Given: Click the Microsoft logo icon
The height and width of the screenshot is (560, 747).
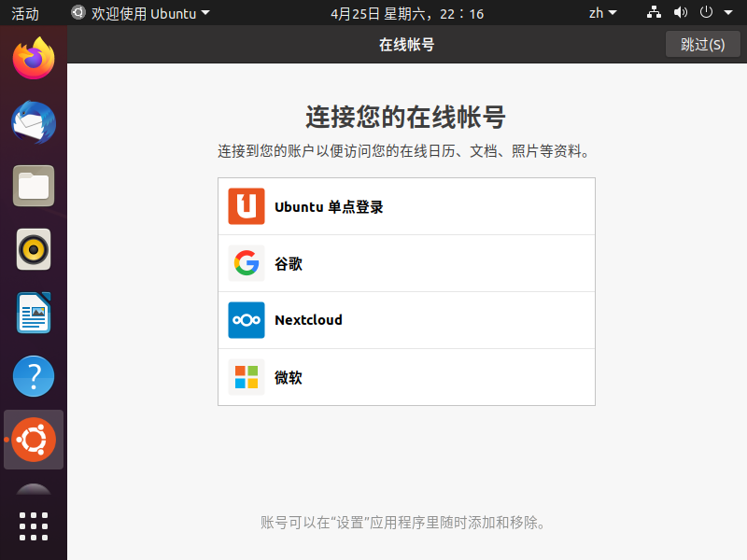Looking at the screenshot, I should pyautogui.click(x=247, y=377).
